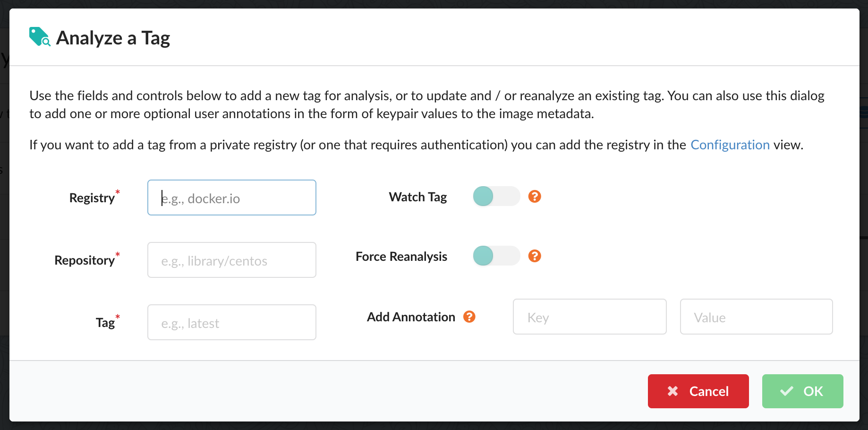Click the Watch Tag label text
This screenshot has width=868, height=430.
[x=417, y=197]
